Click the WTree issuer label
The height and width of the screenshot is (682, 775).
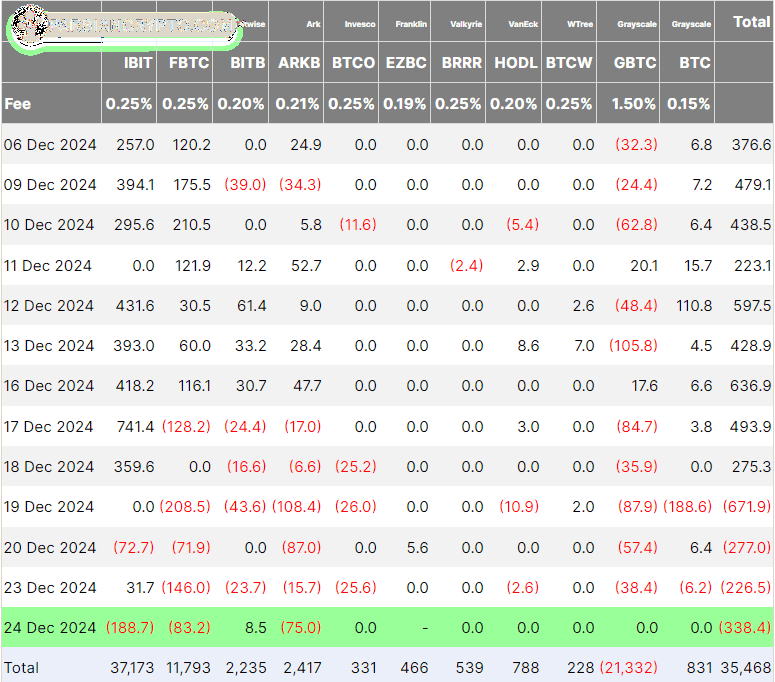pos(580,24)
